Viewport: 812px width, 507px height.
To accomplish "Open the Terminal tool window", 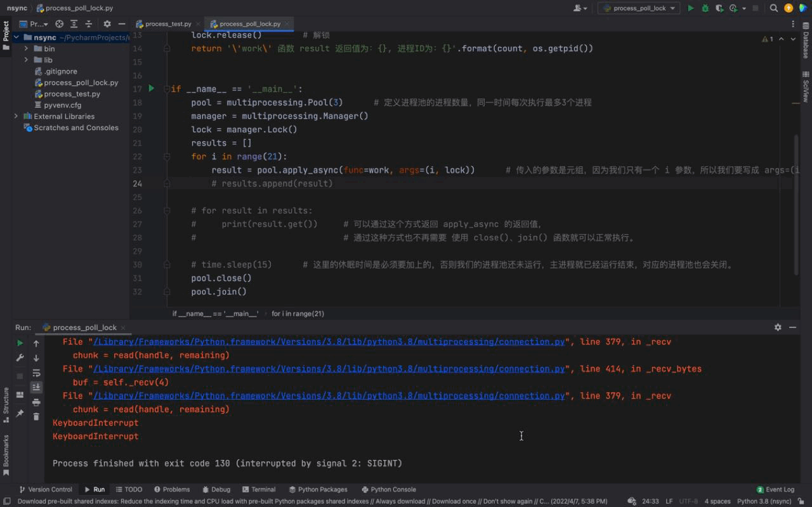I will pyautogui.click(x=258, y=489).
